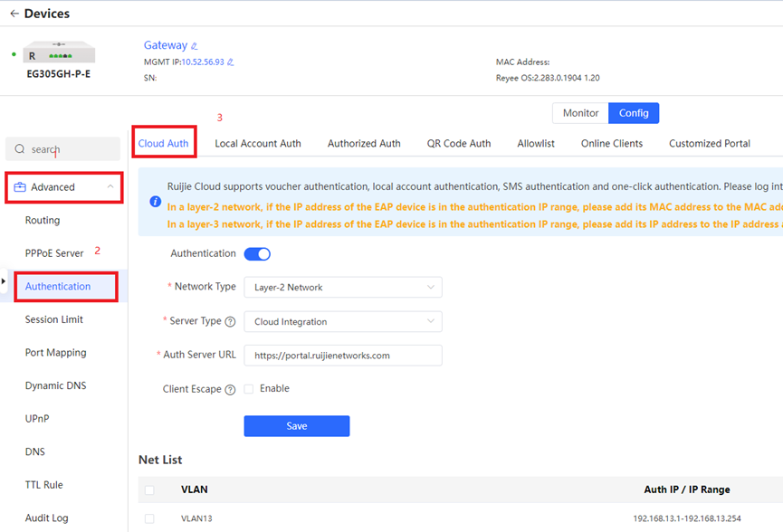Open the Network Type dropdown

(x=342, y=288)
